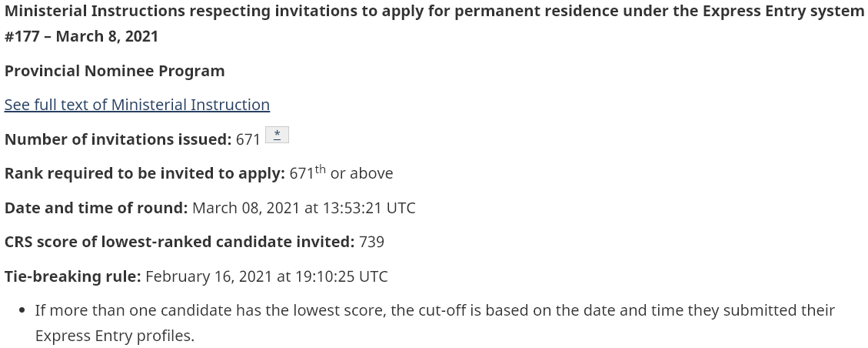868x348 pixels.
Task: Click the "Number of invitations issued:" label
Action: point(118,139)
